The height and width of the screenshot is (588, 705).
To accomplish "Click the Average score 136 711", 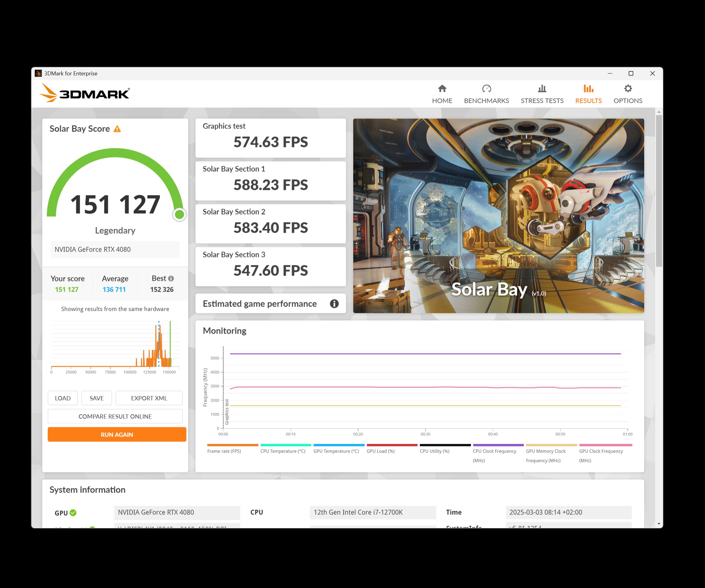I will click(114, 289).
